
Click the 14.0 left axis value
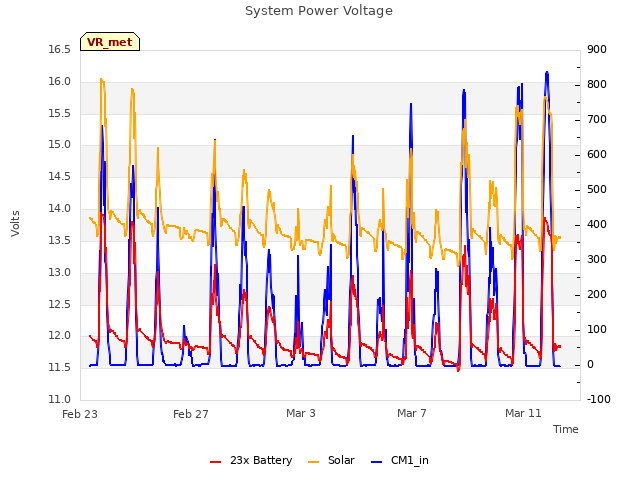point(60,209)
